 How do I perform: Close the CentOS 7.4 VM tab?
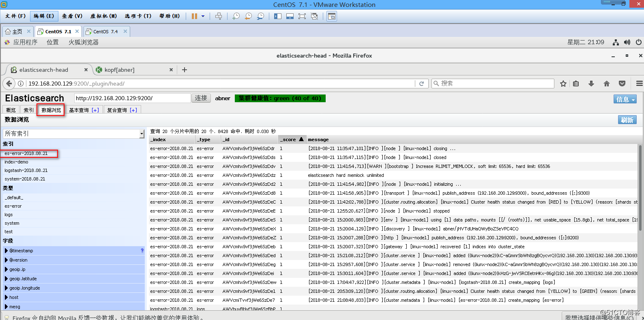[x=125, y=31]
